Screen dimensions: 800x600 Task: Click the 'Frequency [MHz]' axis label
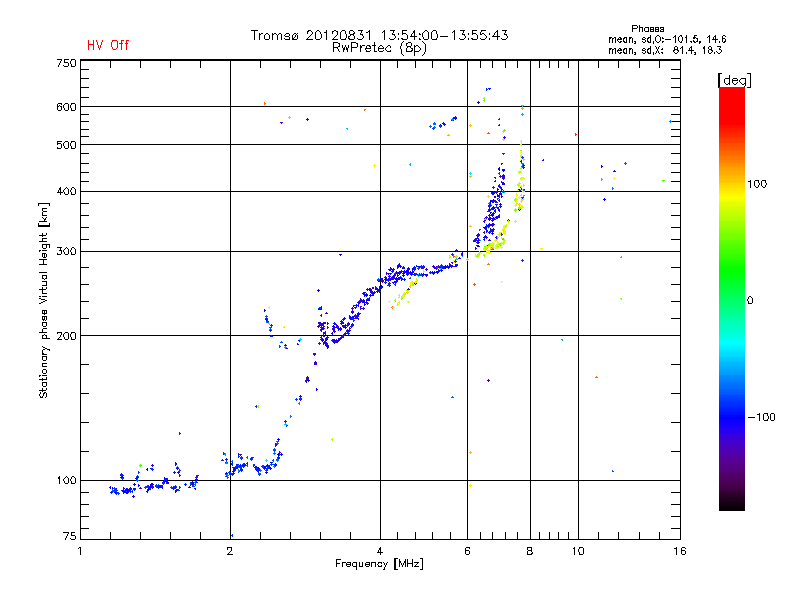click(x=379, y=564)
